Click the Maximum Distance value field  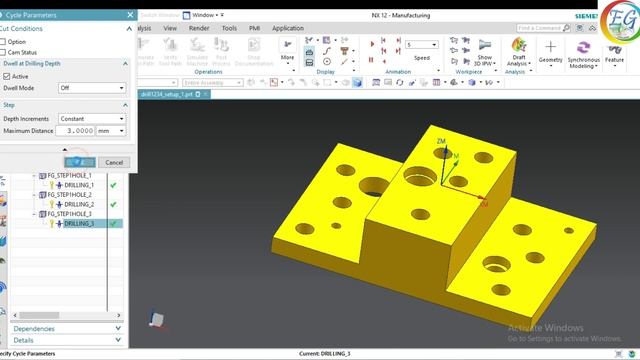(76, 131)
